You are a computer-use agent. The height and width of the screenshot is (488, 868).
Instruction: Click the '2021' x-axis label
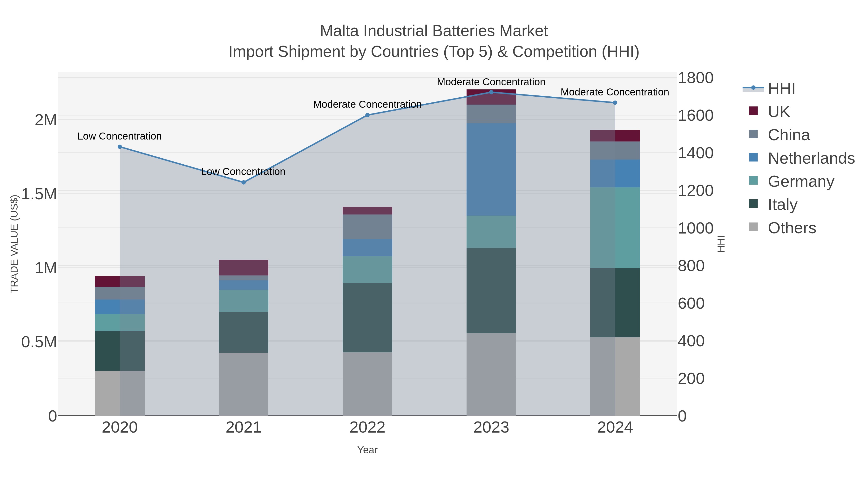[x=244, y=427]
